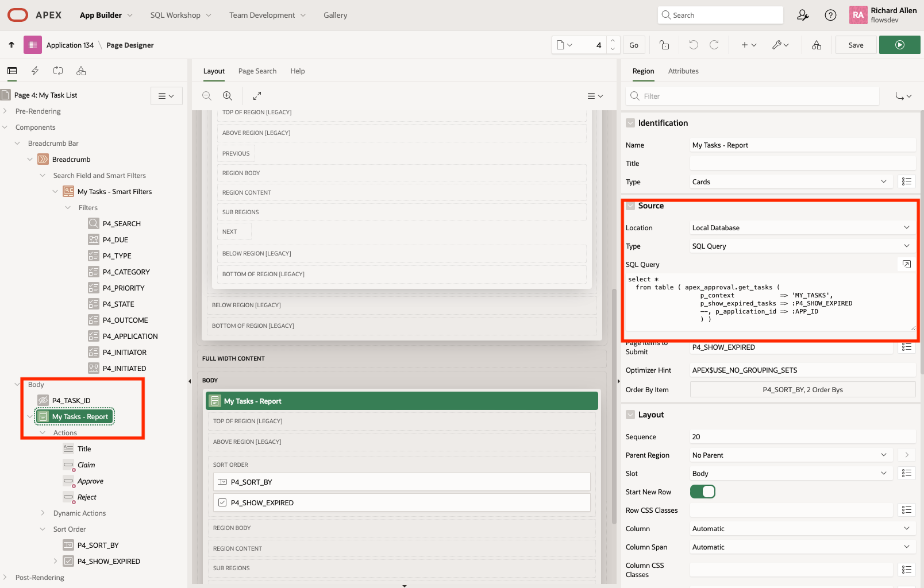
Task: Open the Create plus menu
Action: point(749,45)
